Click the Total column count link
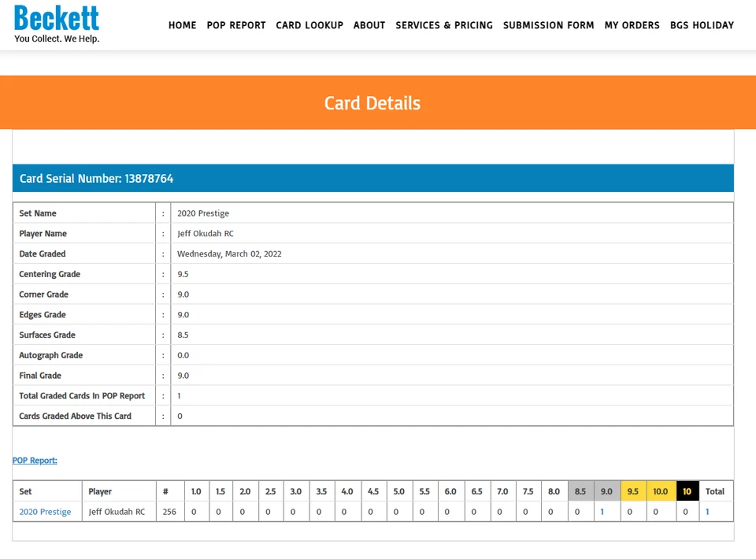 [x=707, y=512]
